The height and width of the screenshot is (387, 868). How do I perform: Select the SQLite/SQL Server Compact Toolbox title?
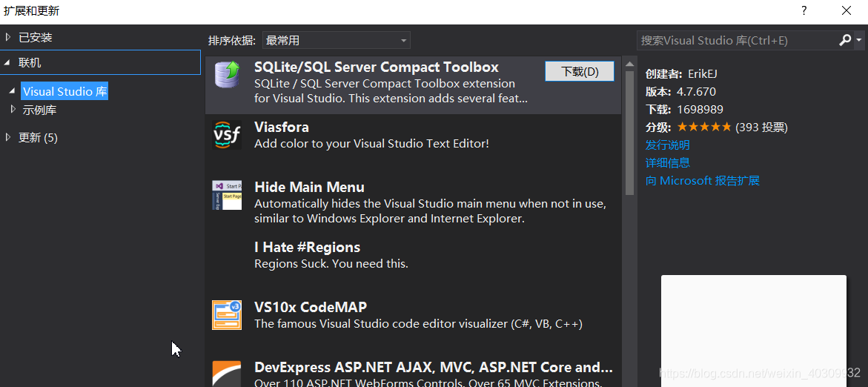[x=377, y=67]
